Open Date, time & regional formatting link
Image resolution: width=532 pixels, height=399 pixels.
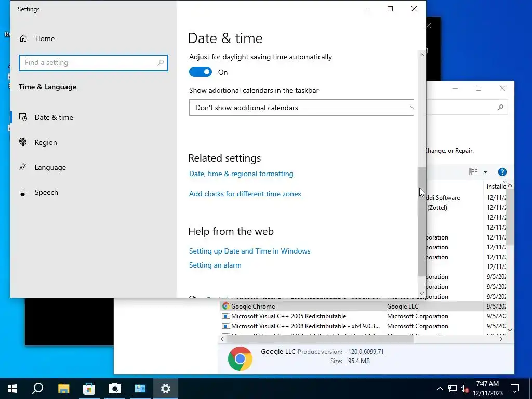coord(241,174)
